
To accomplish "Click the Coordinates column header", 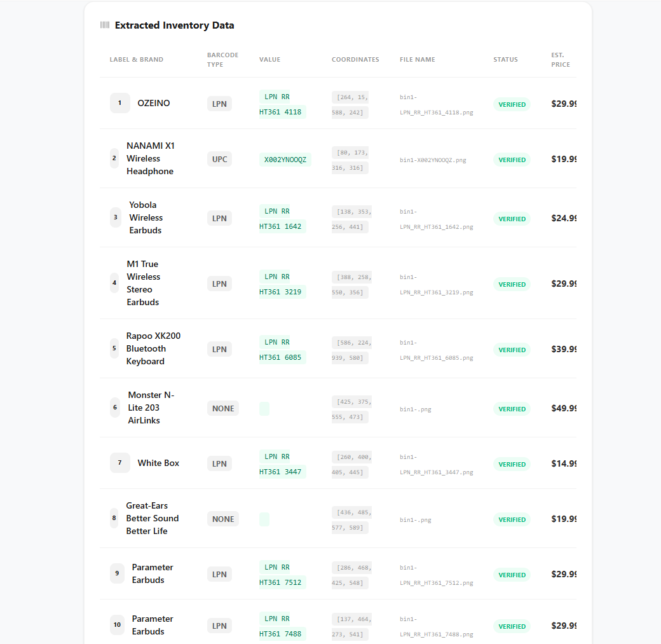I will pos(355,60).
